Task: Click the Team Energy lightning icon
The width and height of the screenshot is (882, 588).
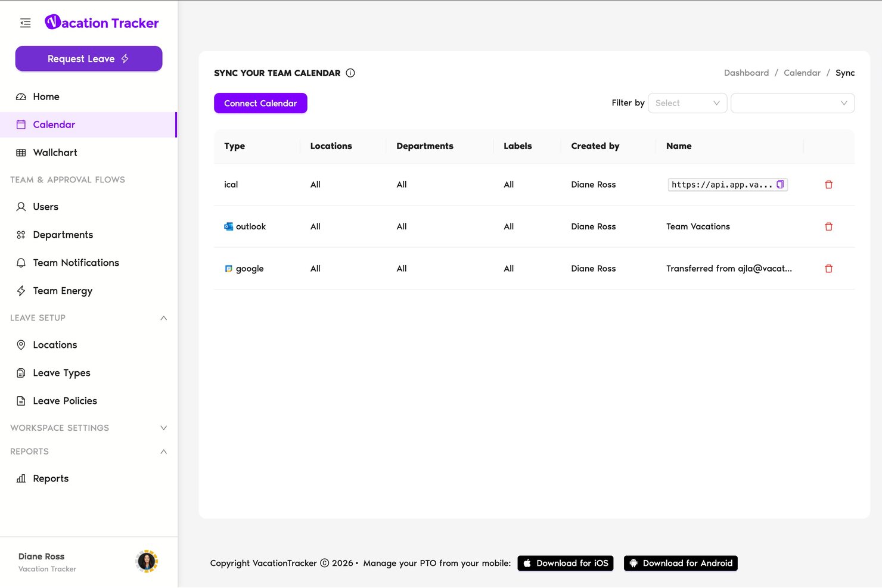Action: (21, 291)
